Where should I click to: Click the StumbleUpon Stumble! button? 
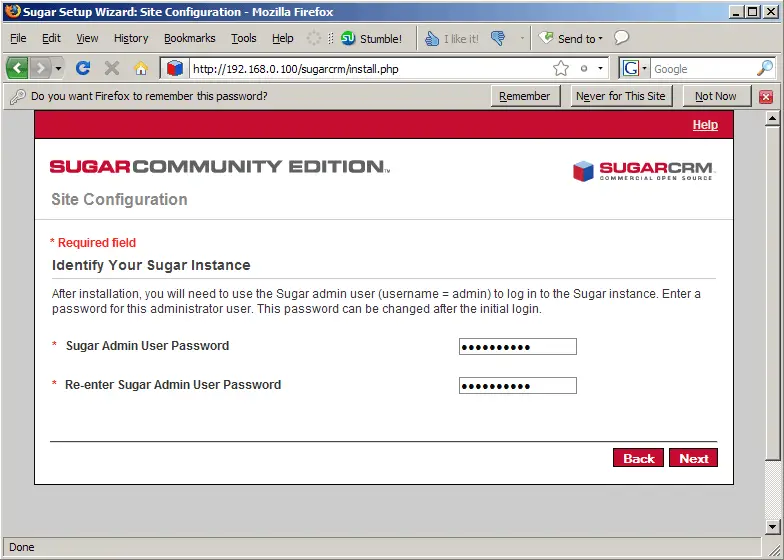click(x=372, y=38)
